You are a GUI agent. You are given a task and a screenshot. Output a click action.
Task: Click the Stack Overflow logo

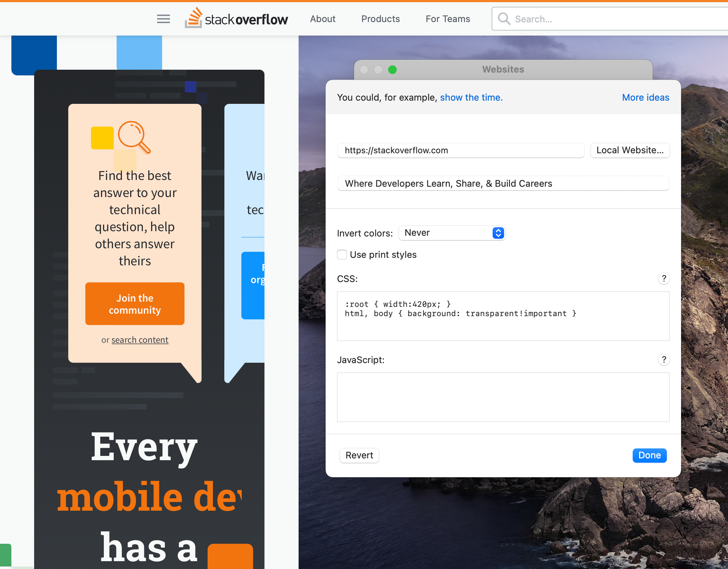(236, 18)
